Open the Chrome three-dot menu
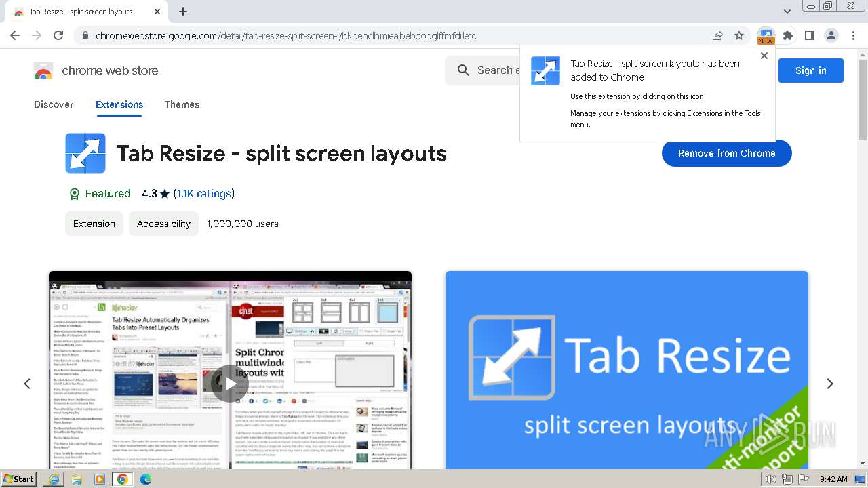Screen dimensions: 868x488 pos(853,35)
